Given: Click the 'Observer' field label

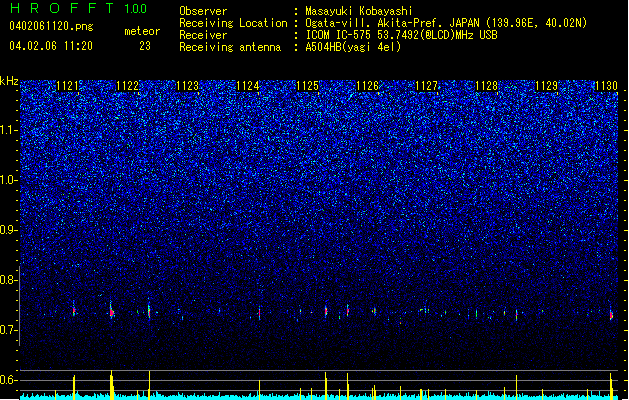Looking at the screenshot, I should coord(203,11).
